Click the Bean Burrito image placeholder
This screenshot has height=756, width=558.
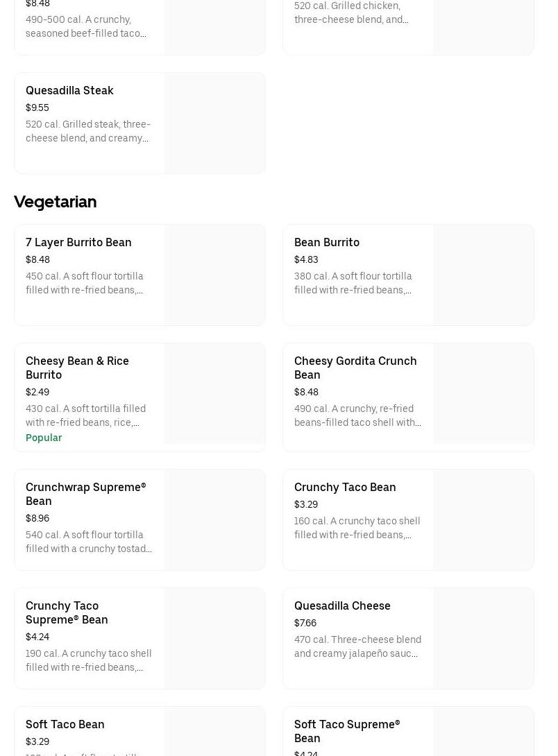click(483, 275)
